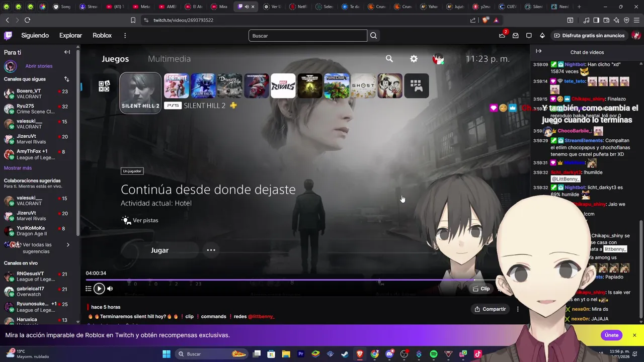Click Disfruta gratis sin anuncios button

(589, 36)
